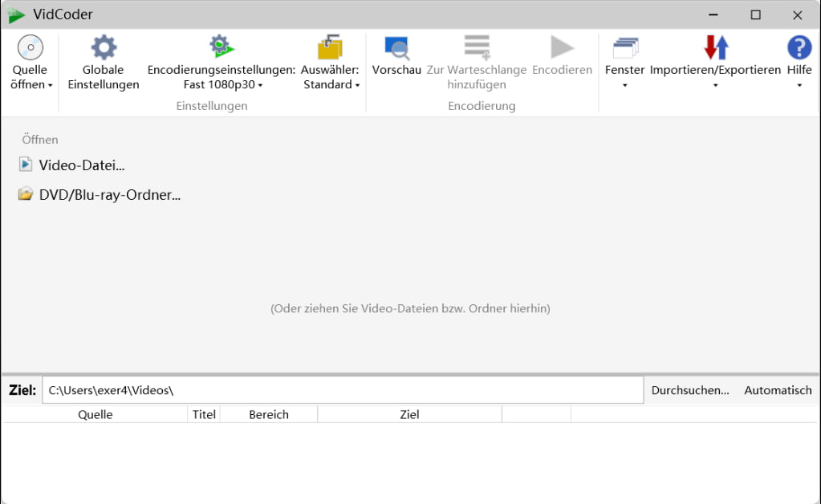The height and width of the screenshot is (504, 821).
Task: Open Globale Einstellungen gear icon
Action: click(x=104, y=47)
